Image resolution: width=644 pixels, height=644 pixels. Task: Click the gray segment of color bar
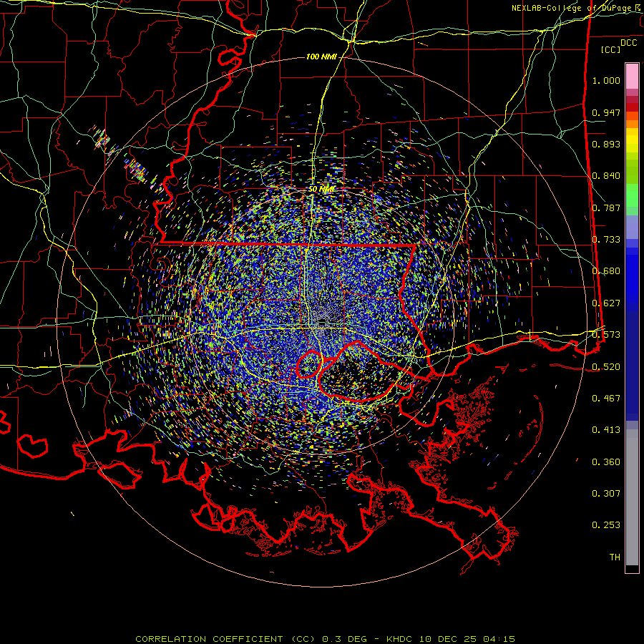click(632, 497)
